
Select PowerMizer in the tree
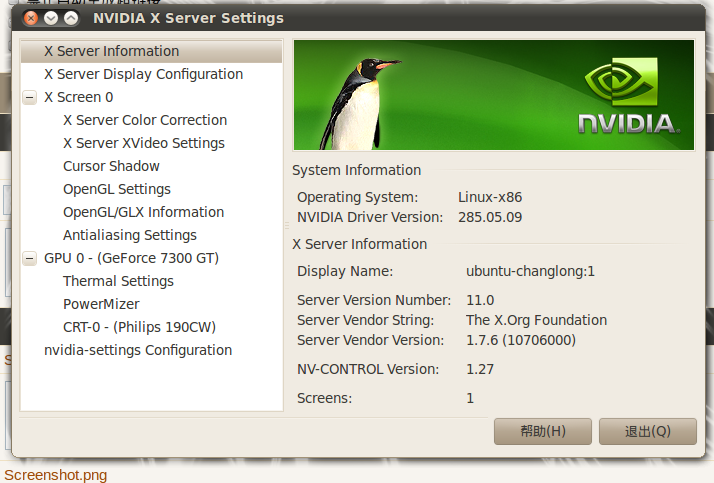(x=101, y=304)
